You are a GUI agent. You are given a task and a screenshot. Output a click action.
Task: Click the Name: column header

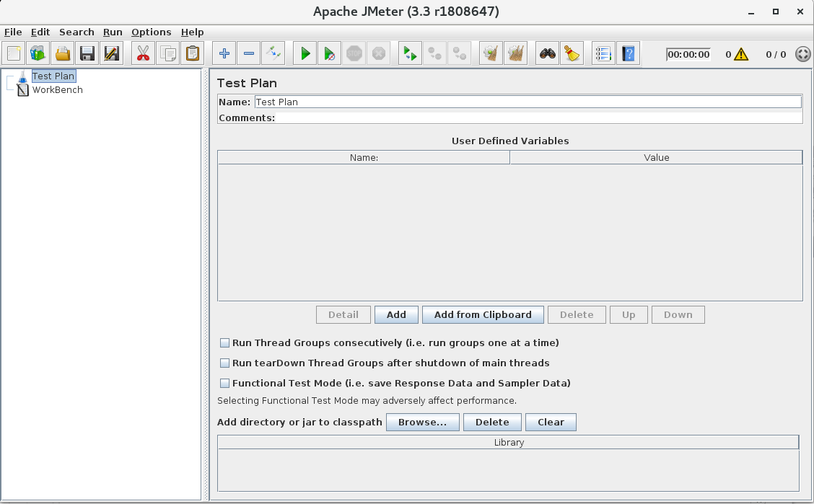coord(364,158)
